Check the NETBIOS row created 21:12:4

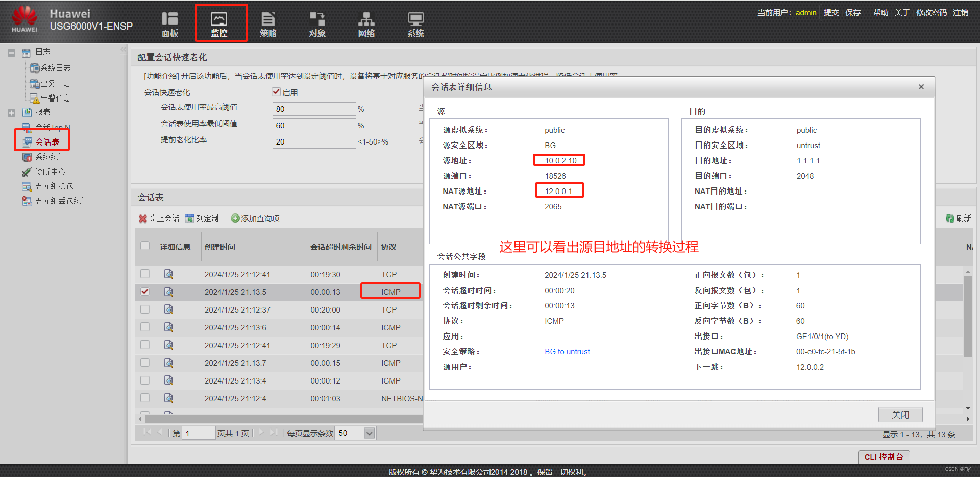(145, 398)
